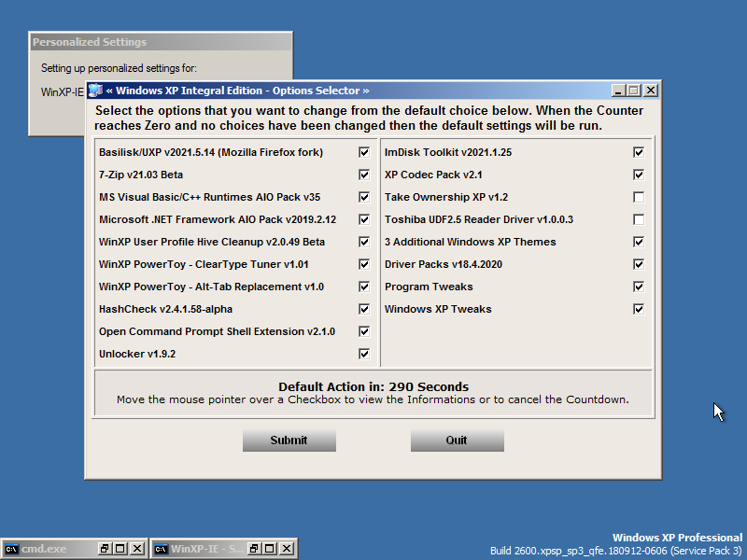
Task: Toggle MS Visual Basic/C++ Runtimes AIO Pack checkbox
Action: click(x=364, y=197)
